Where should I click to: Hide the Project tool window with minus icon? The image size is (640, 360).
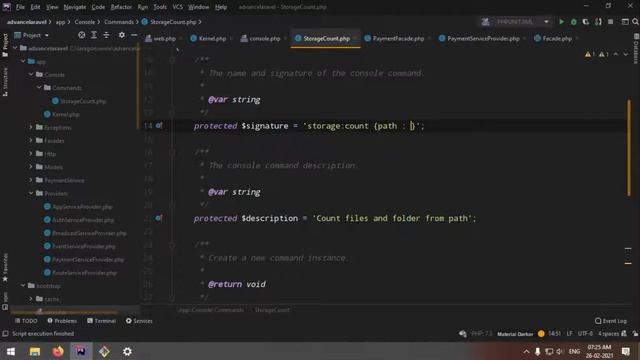[x=134, y=35]
